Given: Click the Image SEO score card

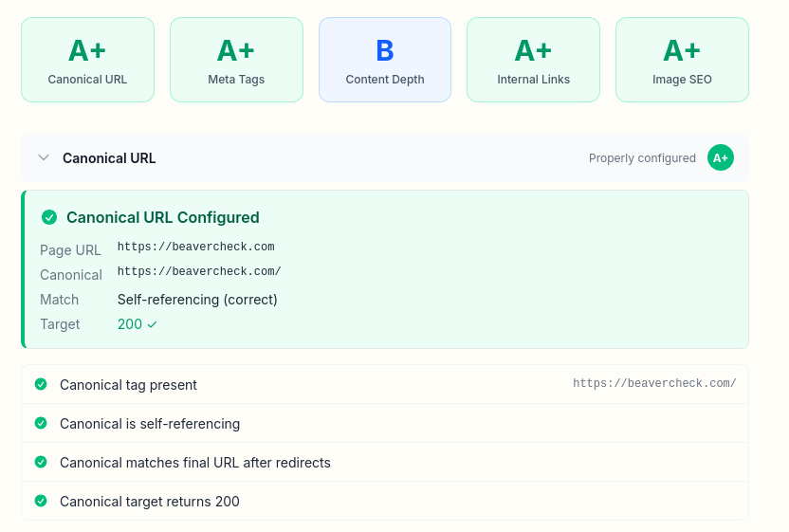Looking at the screenshot, I should click(x=682, y=60).
